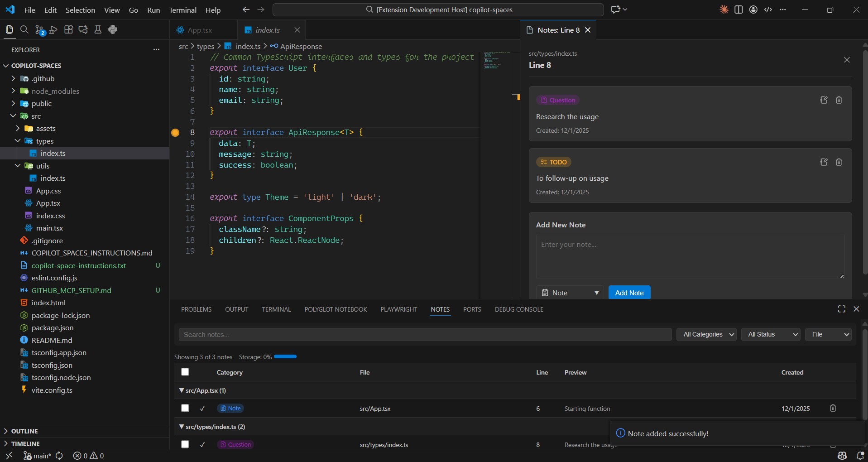Image resolution: width=868 pixels, height=462 pixels.
Task: Open the All Status filter dropdown
Action: pyautogui.click(x=771, y=334)
